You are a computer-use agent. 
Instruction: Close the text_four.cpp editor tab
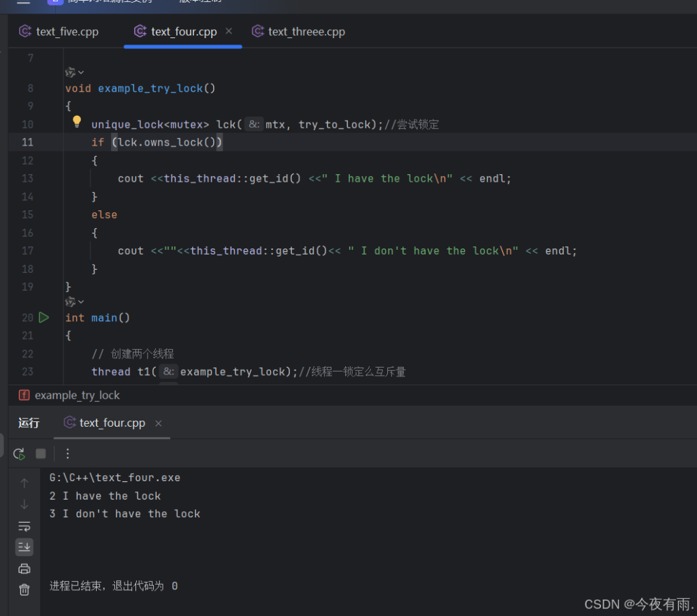[227, 31]
